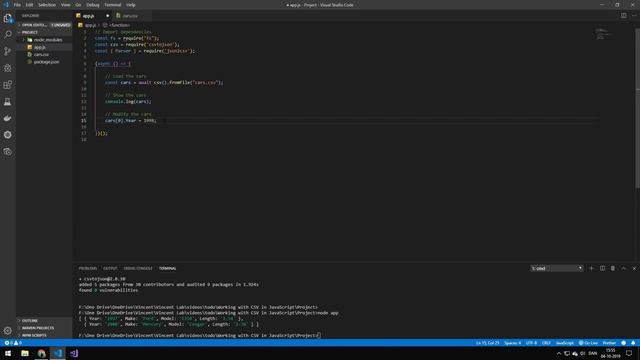Open the editor more actions ellipsis

[634, 16]
